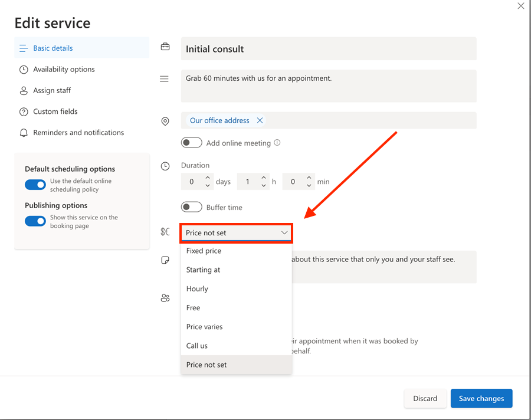Click the location field
The height and width of the screenshot is (420, 531).
[x=329, y=120]
